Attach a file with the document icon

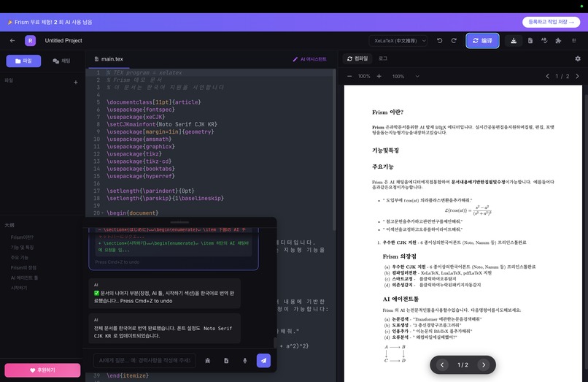(x=226, y=361)
